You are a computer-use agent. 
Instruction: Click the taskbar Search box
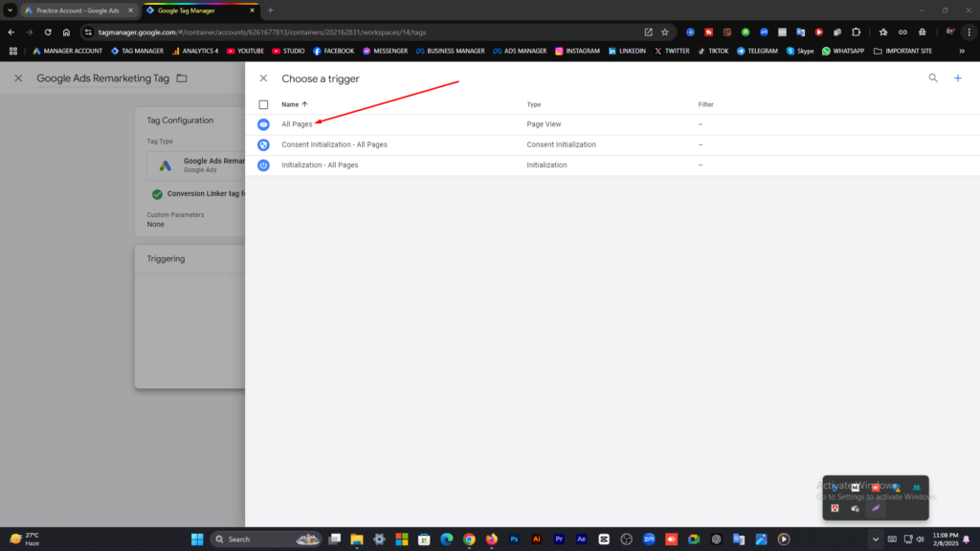(266, 540)
